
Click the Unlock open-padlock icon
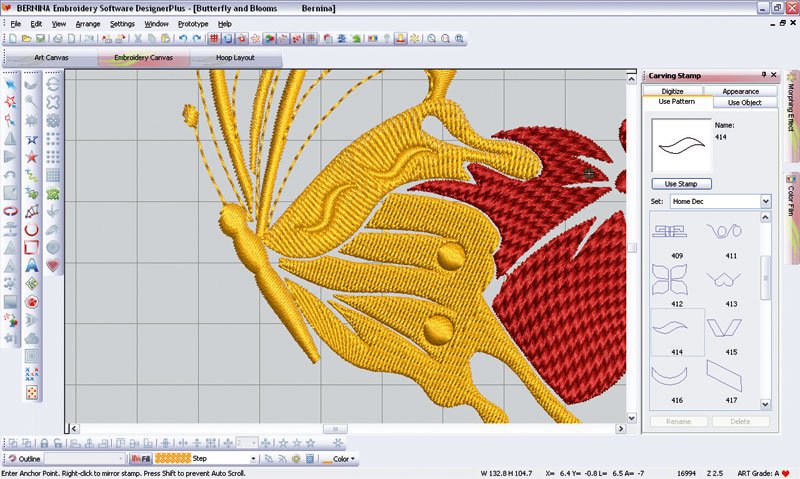[x=58, y=443]
